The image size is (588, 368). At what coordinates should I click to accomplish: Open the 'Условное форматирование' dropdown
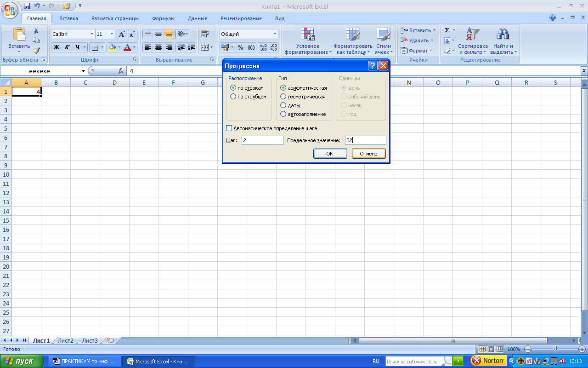(308, 40)
